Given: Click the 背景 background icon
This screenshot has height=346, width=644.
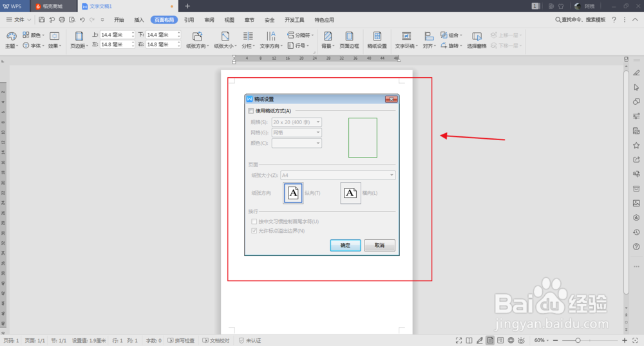Looking at the screenshot, I should (x=327, y=36).
